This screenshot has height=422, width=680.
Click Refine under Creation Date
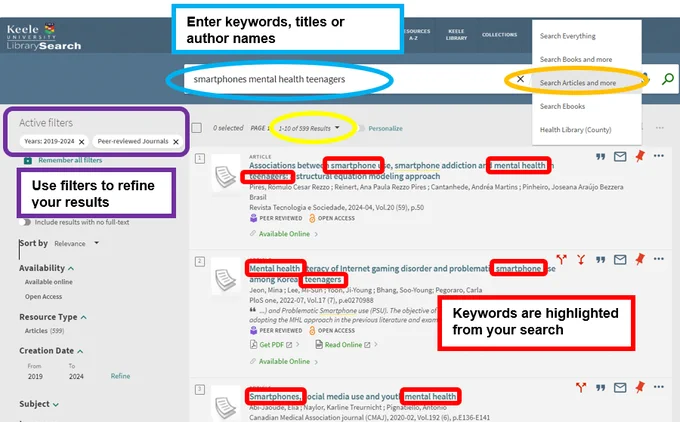[120, 376]
